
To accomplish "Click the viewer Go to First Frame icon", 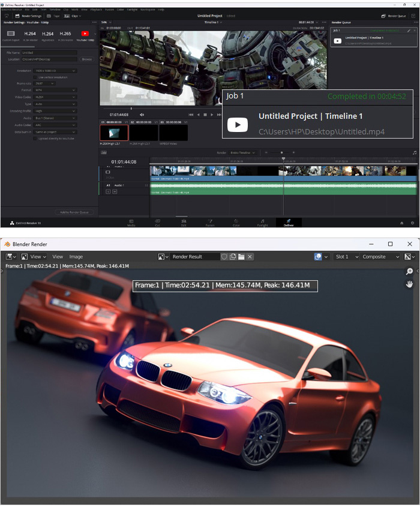I will 191,115.
